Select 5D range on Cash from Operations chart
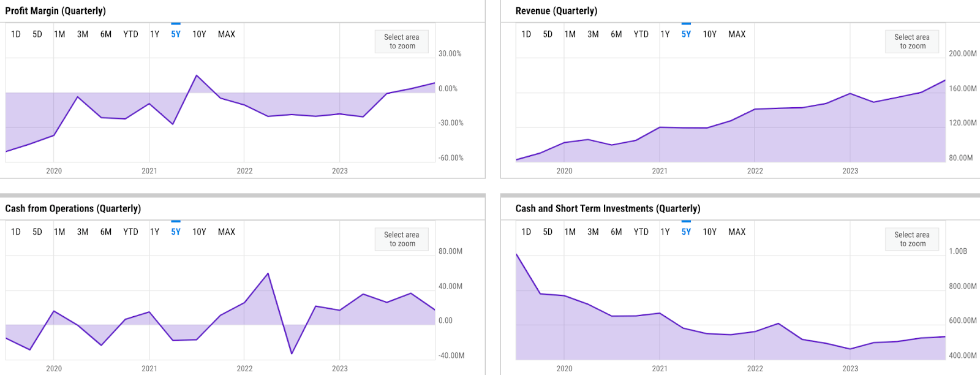The height and width of the screenshot is (375, 980). (x=37, y=232)
